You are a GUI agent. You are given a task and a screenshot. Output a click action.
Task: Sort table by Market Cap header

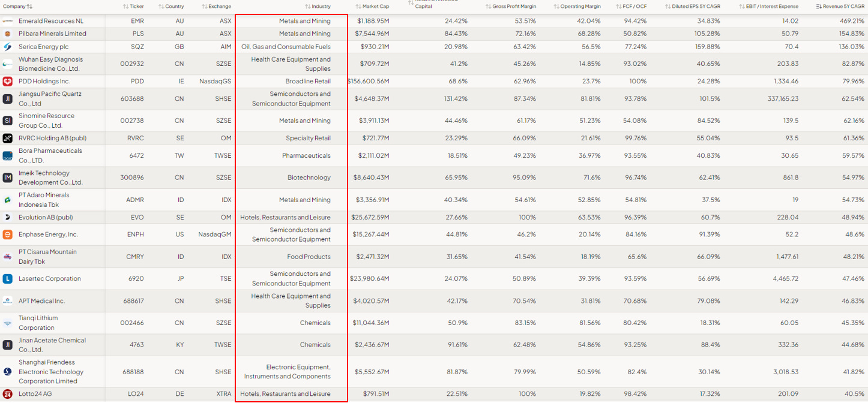[372, 6]
